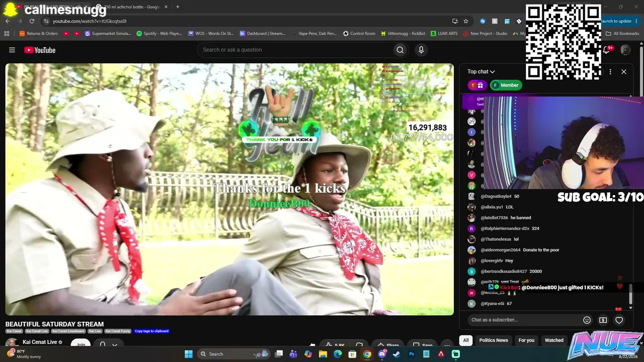Open the emoji picker in chat
This screenshot has width=644, height=362.
point(587,320)
